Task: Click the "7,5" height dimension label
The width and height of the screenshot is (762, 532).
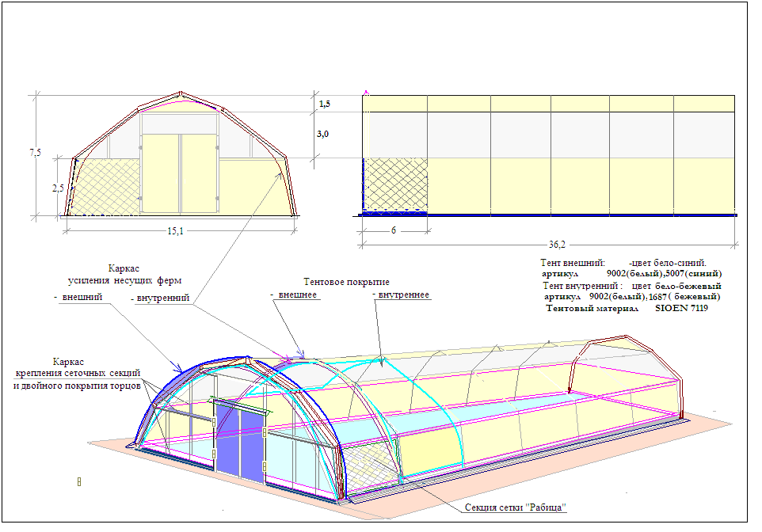Action: (35, 153)
